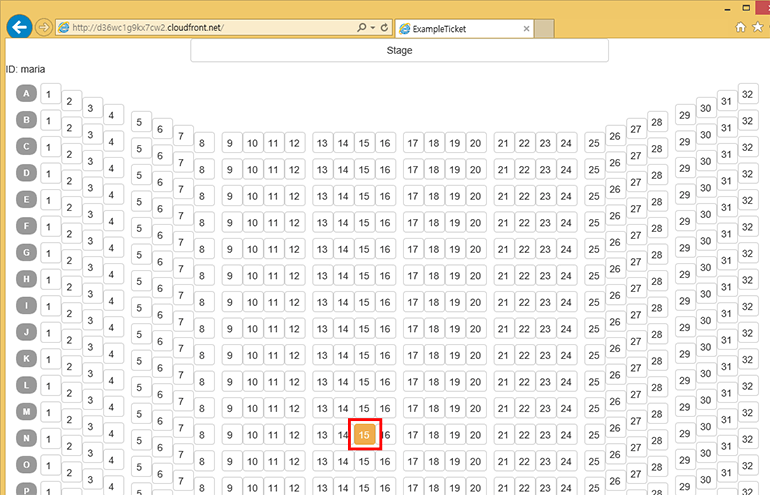Image resolution: width=770 pixels, height=495 pixels.
Task: Select seat 1 beside row label A
Action: pos(48,94)
